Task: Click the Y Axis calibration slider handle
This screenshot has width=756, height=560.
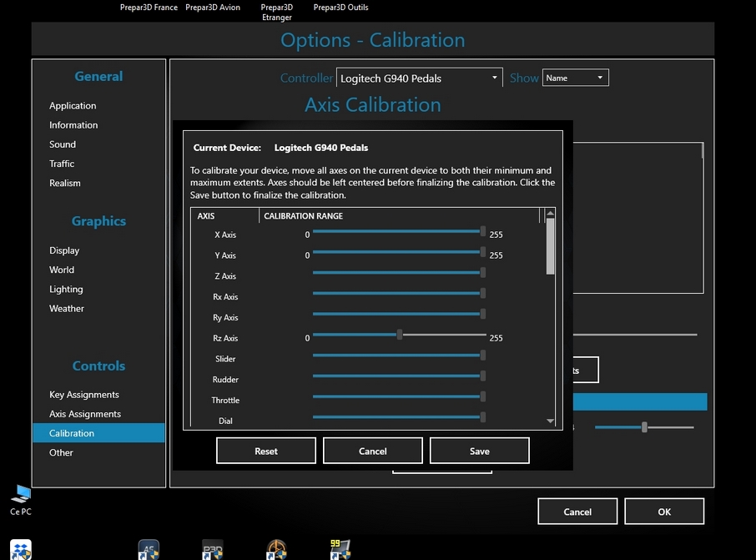Action: (482, 252)
